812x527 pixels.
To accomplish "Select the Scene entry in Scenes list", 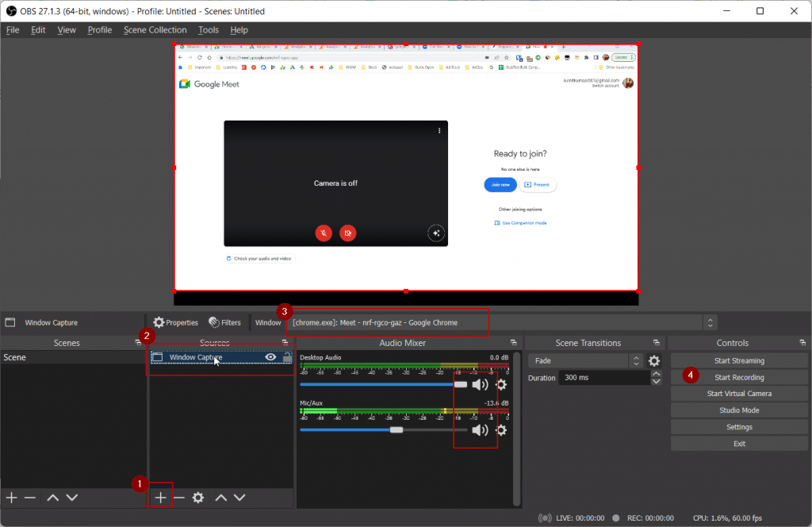I will [x=73, y=357].
